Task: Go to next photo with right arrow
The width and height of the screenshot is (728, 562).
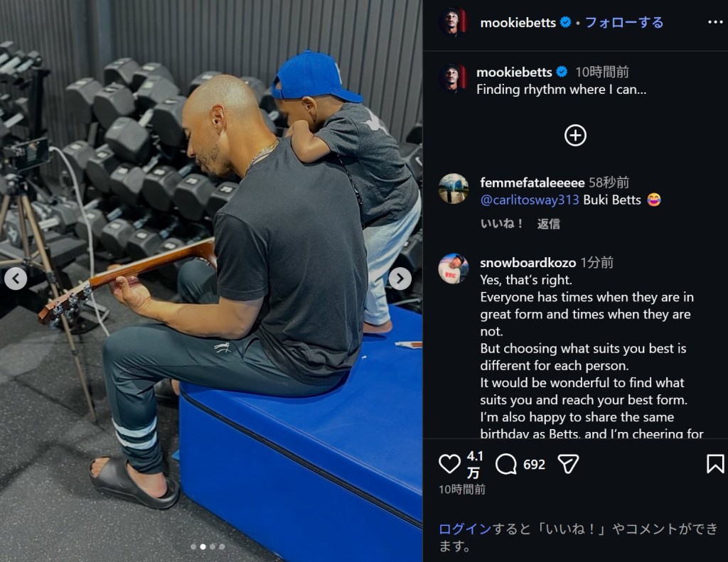Action: point(400,279)
